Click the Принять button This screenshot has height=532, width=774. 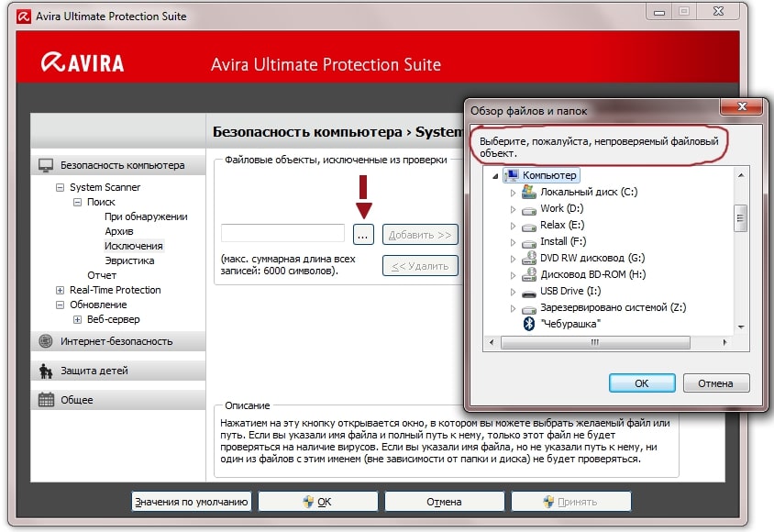click(x=571, y=502)
